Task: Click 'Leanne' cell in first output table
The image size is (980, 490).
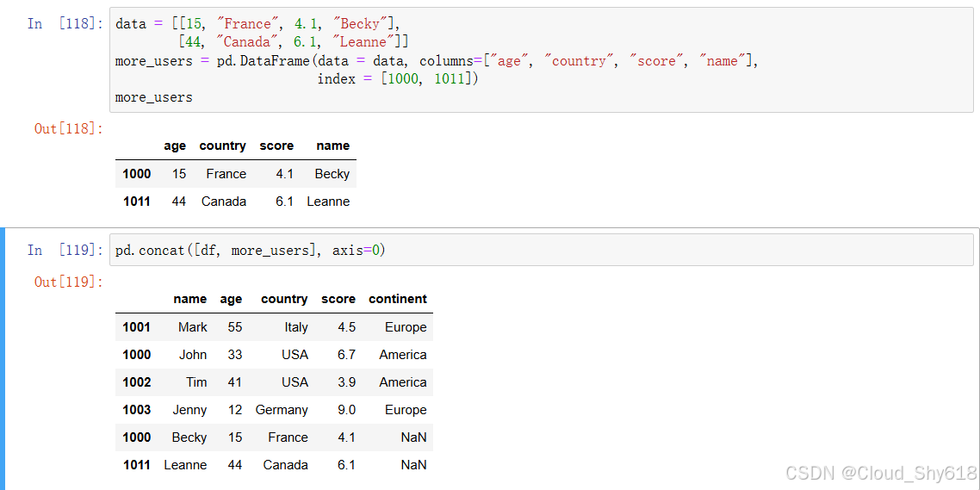Action: (x=328, y=202)
